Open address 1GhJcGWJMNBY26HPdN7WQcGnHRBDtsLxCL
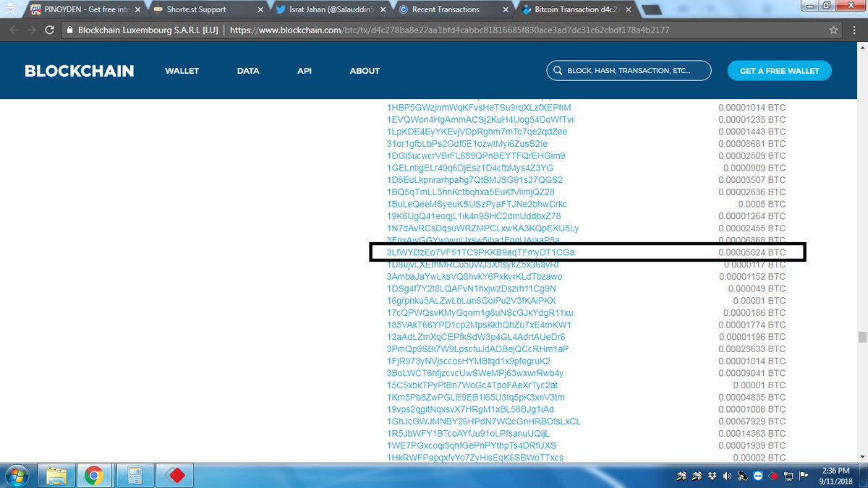The height and width of the screenshot is (488, 868). (x=484, y=421)
